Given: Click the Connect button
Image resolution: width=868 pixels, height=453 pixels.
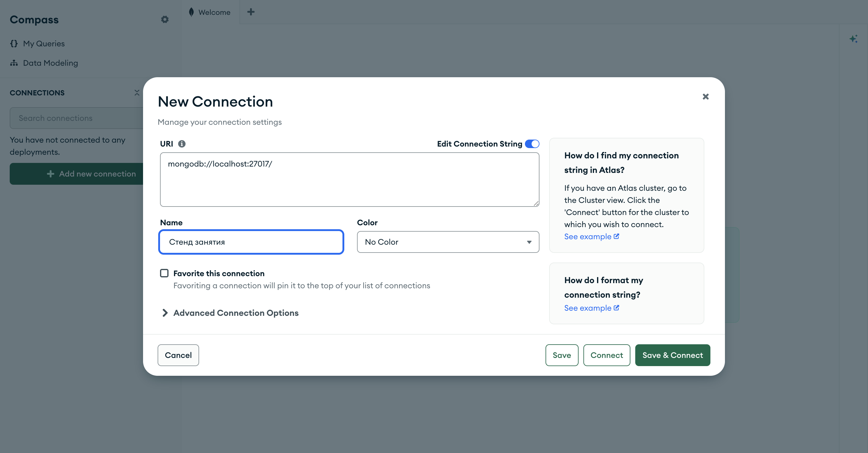Looking at the screenshot, I should pyautogui.click(x=606, y=355).
